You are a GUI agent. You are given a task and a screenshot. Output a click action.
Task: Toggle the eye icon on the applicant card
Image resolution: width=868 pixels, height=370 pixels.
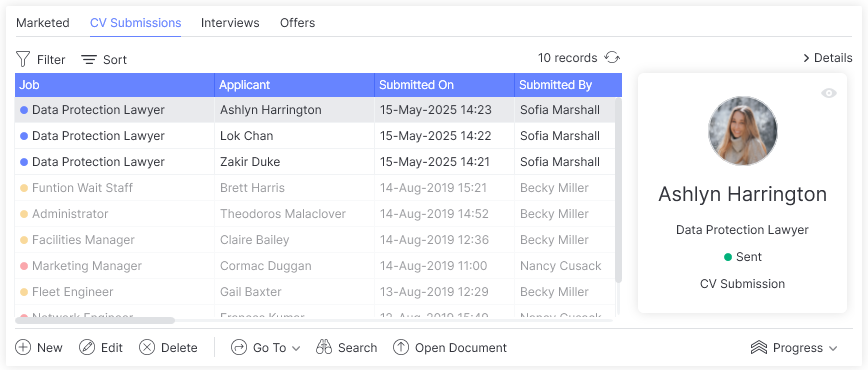coord(829,93)
